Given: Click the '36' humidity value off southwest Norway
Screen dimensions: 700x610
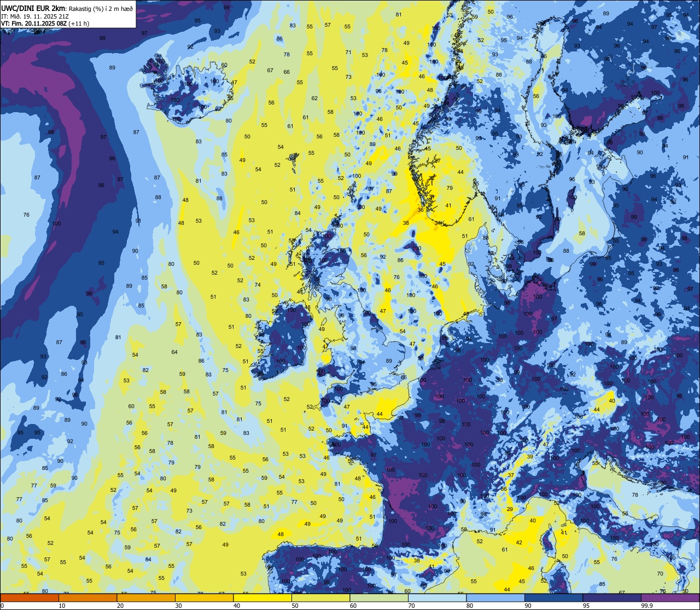Looking at the screenshot, I should coord(421,210).
